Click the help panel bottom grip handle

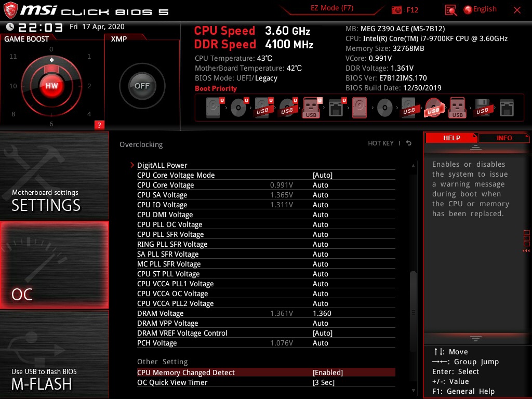pyautogui.click(x=476, y=338)
